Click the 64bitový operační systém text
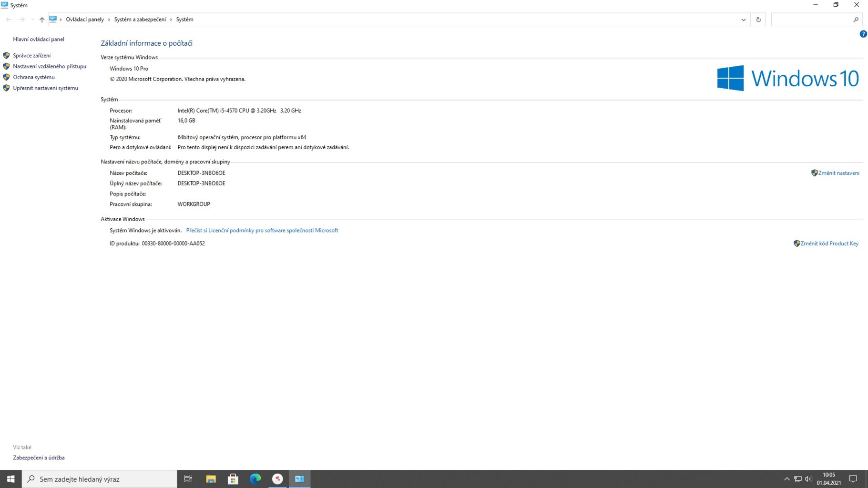868x488 pixels. click(x=242, y=138)
